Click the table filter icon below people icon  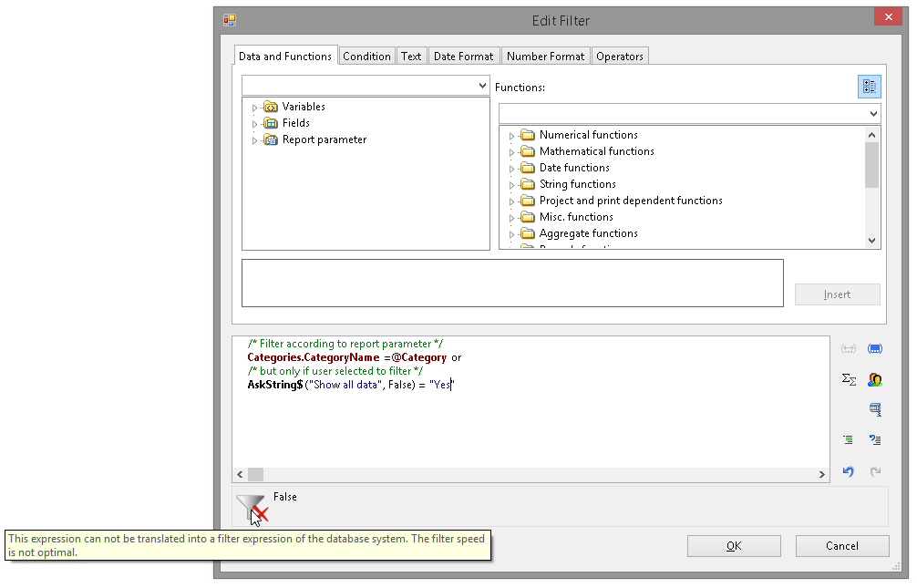(875, 409)
